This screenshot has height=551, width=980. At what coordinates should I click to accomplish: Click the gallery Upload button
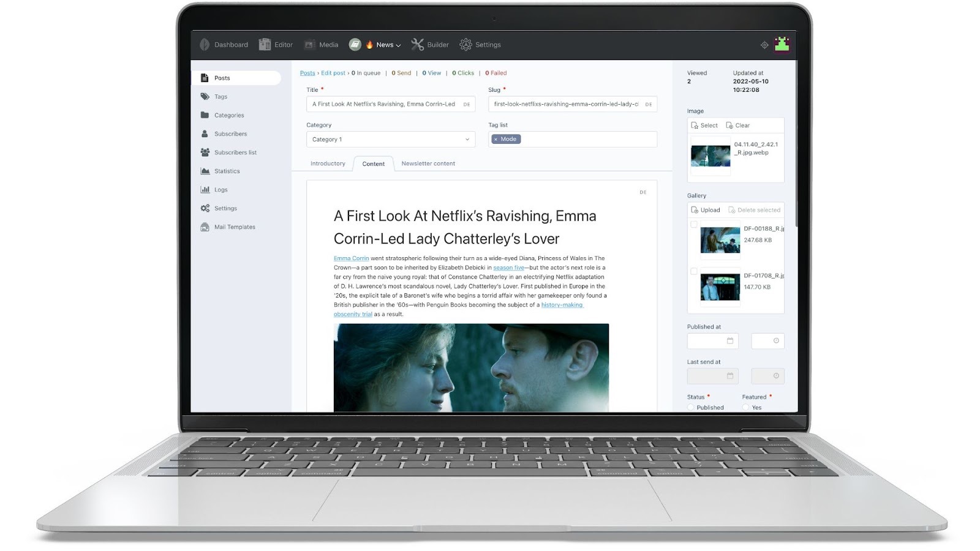tap(706, 210)
